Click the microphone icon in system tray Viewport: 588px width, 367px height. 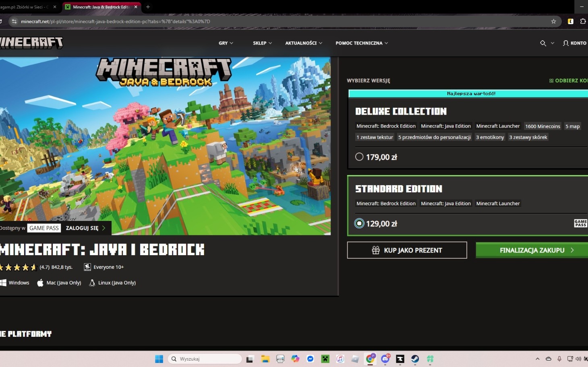(x=559, y=359)
